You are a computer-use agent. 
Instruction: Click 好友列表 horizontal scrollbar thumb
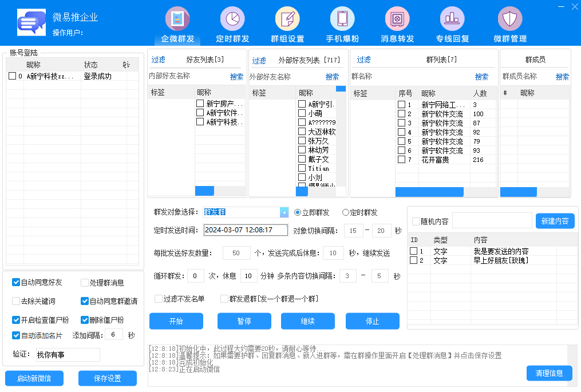[x=204, y=191]
